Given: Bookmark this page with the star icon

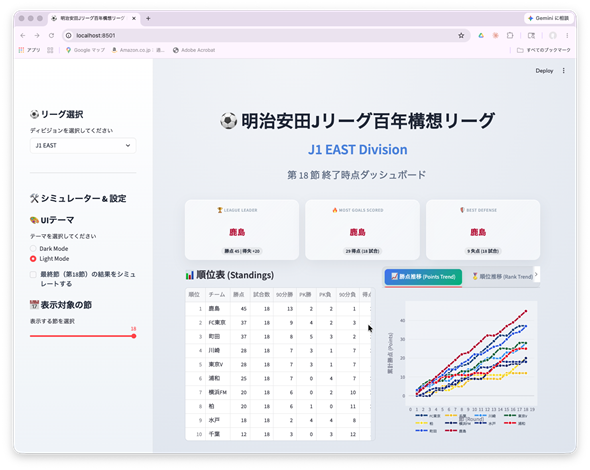Looking at the screenshot, I should point(461,35).
